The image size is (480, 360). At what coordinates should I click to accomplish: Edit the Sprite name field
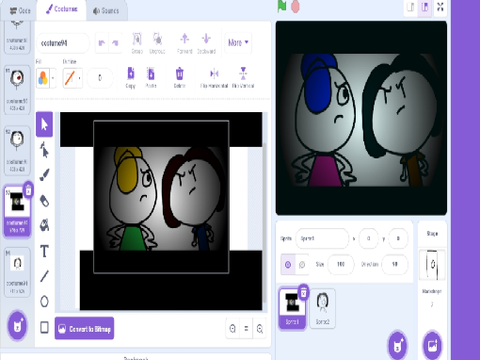[322, 238]
